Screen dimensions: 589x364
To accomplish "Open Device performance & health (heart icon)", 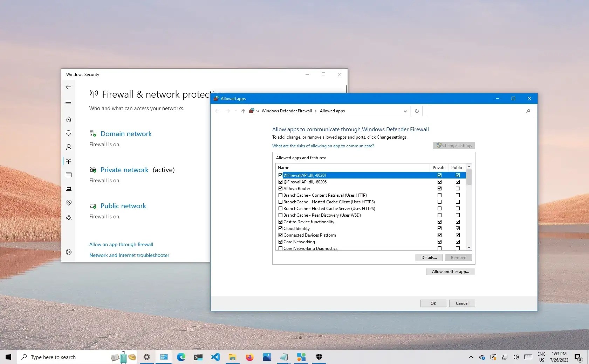I will tap(69, 203).
